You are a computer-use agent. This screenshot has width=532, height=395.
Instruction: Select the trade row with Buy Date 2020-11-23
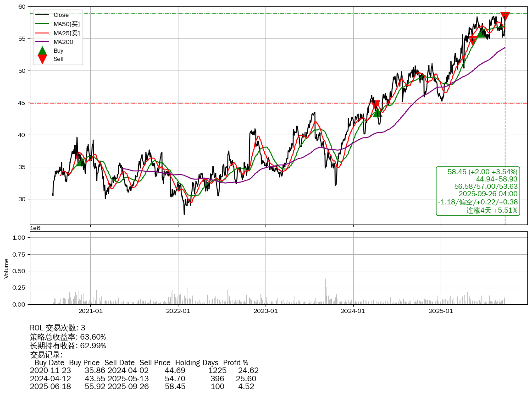click(144, 370)
